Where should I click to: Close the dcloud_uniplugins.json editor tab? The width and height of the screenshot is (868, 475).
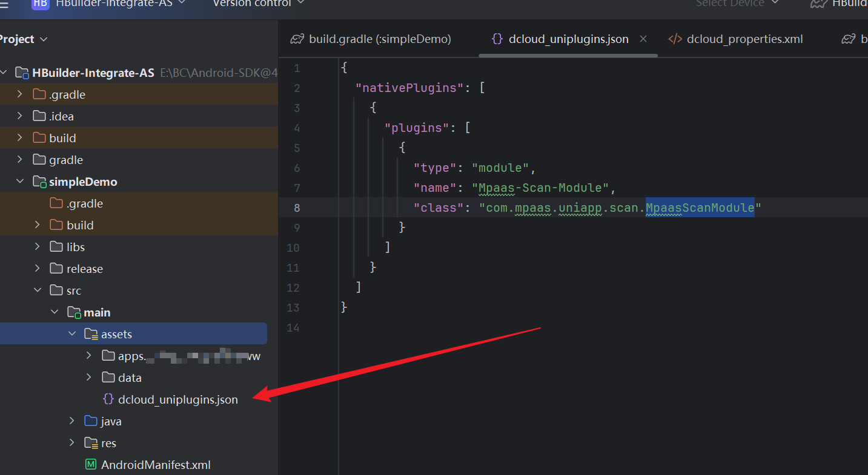pos(643,39)
